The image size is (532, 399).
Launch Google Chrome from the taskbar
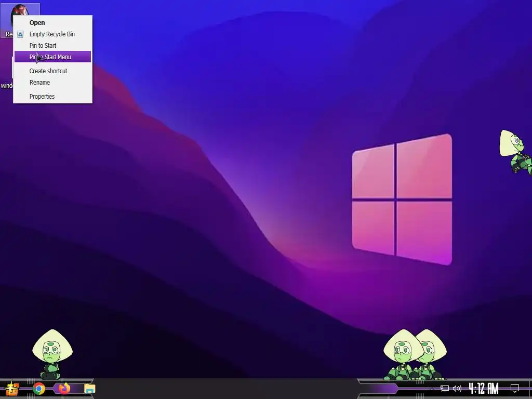tap(39, 389)
